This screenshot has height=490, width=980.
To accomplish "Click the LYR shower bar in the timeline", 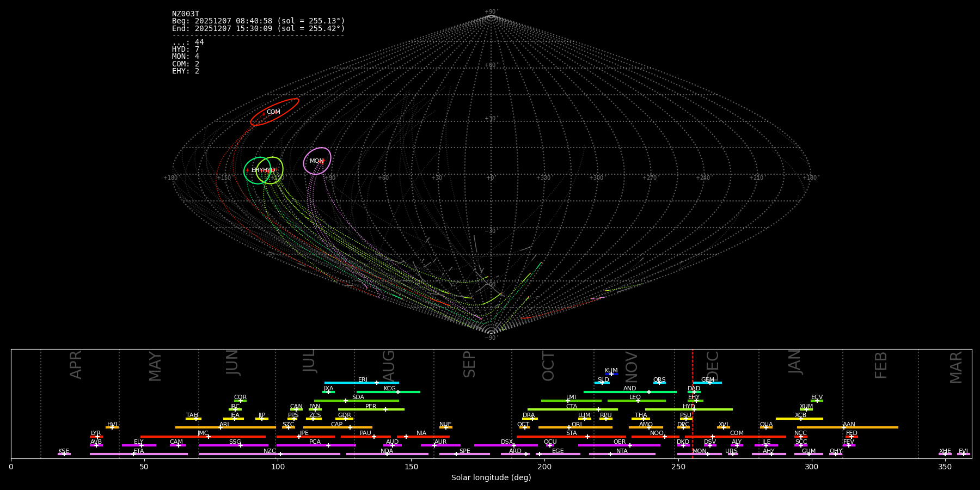I will [96, 436].
